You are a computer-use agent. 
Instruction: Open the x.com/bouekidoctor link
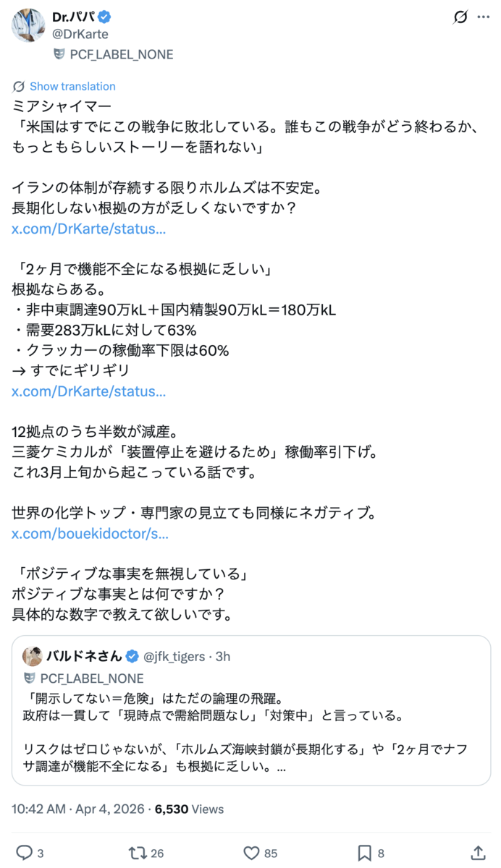pyautogui.click(x=90, y=535)
